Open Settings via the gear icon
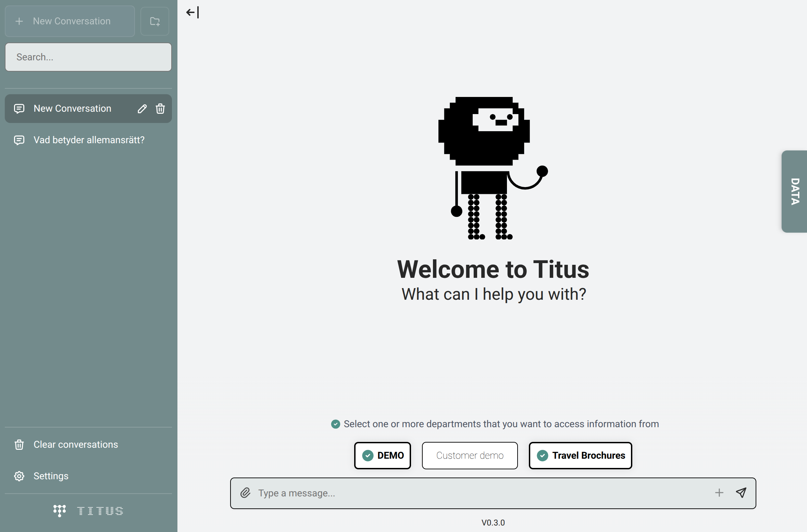 [51, 476]
